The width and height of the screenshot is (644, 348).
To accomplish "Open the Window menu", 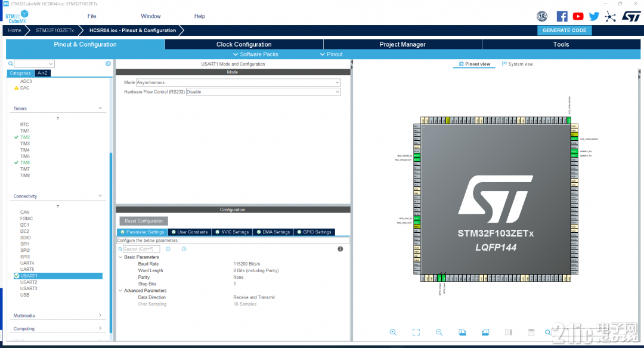I will (x=151, y=16).
